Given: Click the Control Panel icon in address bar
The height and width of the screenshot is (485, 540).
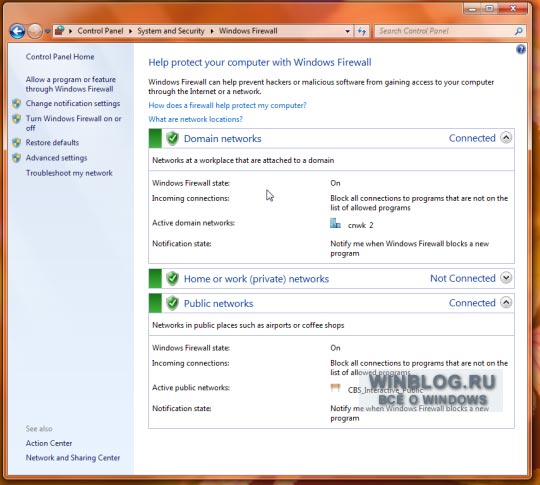Looking at the screenshot, I should click(x=60, y=31).
